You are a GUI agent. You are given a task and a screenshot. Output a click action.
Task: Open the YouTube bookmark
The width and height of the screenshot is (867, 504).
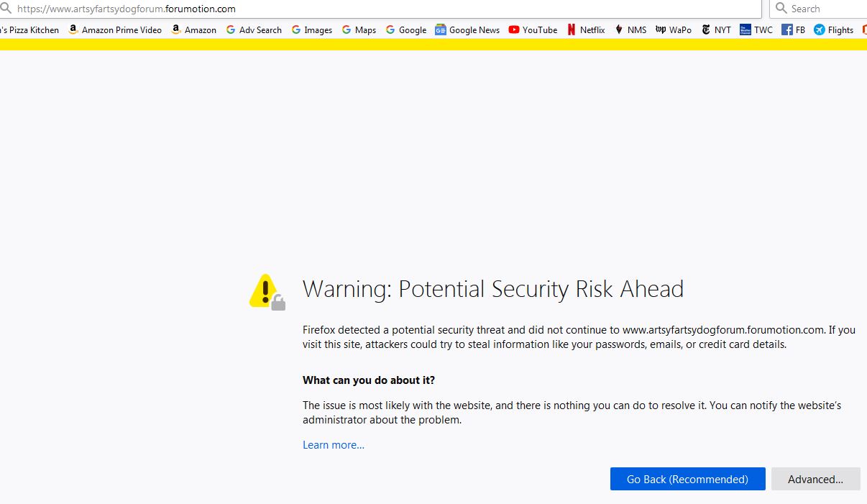pyautogui.click(x=533, y=29)
